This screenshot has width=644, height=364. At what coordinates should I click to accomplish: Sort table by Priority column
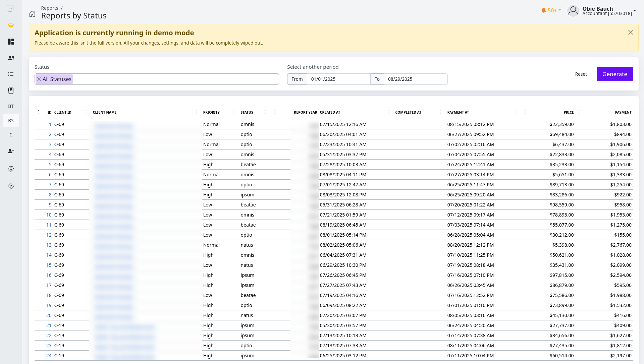(x=211, y=112)
